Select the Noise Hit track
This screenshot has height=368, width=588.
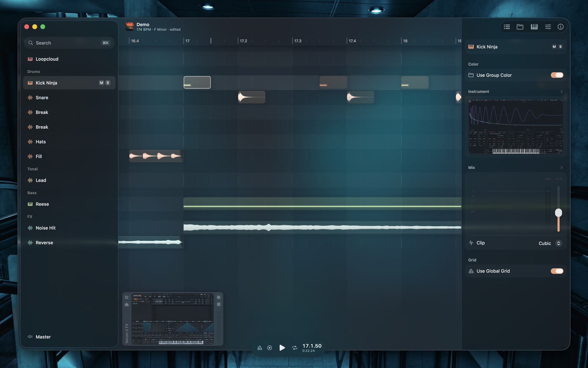click(x=69, y=228)
